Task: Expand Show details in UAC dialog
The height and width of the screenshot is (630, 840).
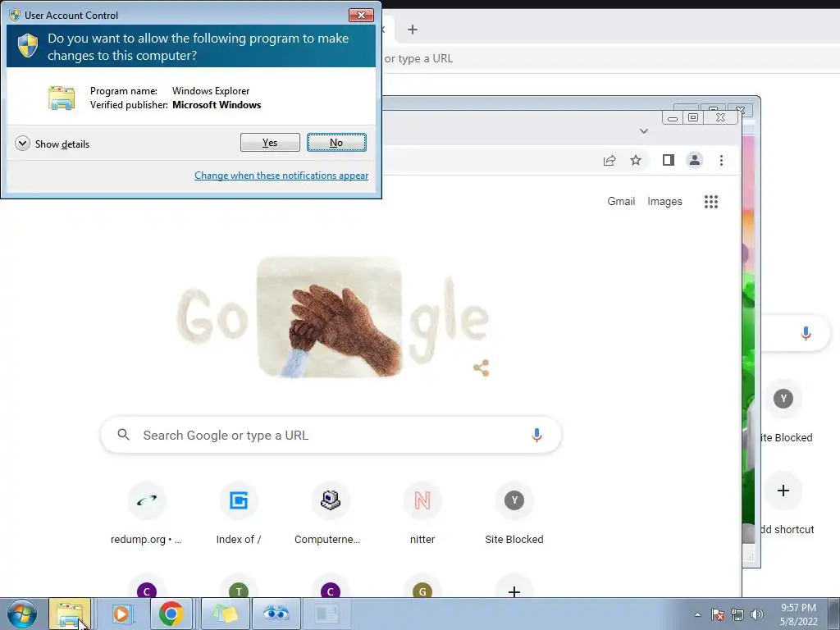Action: point(52,144)
